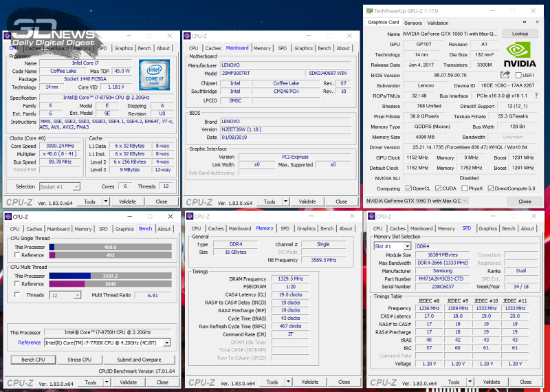This screenshot has height=392, width=550.
Task: Open Tools dropdown arrow in SPD window
Action: [x=470, y=382]
